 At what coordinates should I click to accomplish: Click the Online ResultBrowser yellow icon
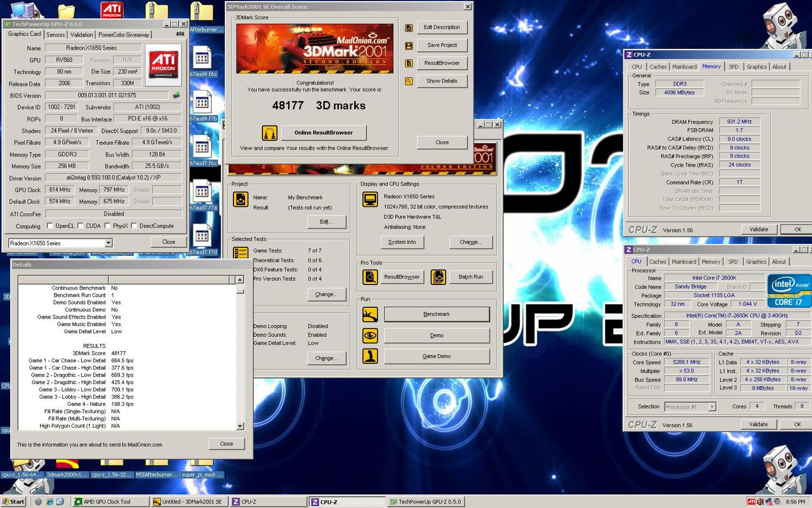(x=269, y=133)
